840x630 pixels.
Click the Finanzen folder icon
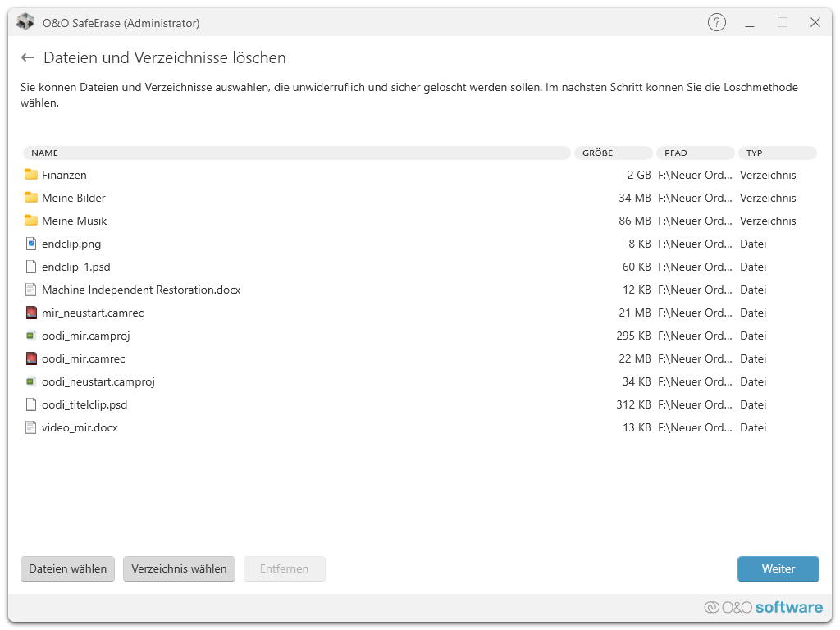coord(31,175)
